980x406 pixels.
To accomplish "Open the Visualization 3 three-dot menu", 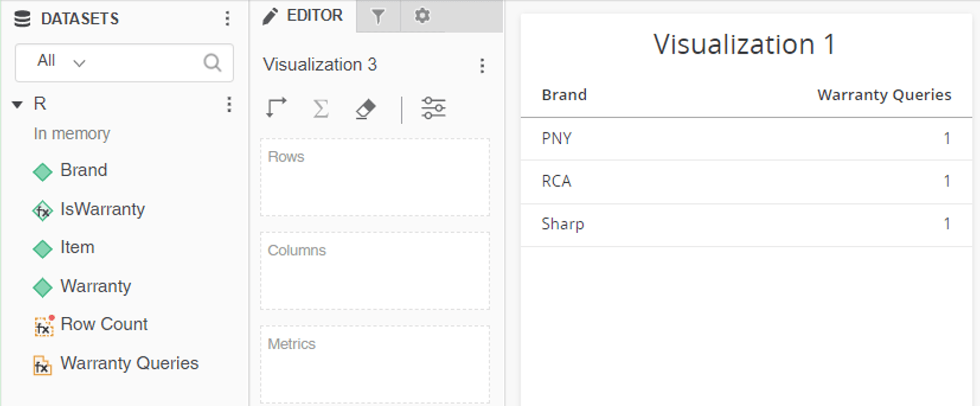I will pos(482,66).
